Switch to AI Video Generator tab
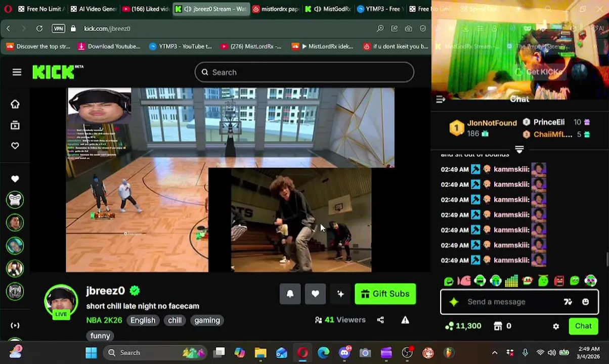The width and height of the screenshot is (609, 364). 94,9
